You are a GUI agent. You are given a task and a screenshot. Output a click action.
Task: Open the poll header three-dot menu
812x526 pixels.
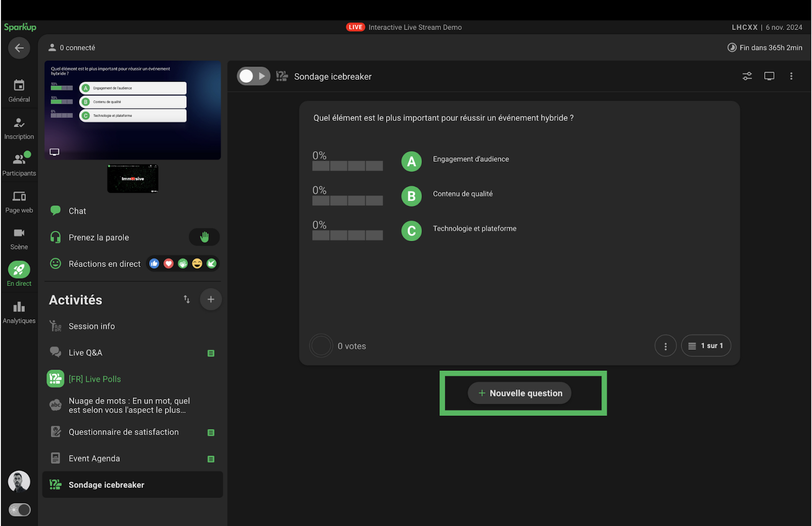[791, 76]
